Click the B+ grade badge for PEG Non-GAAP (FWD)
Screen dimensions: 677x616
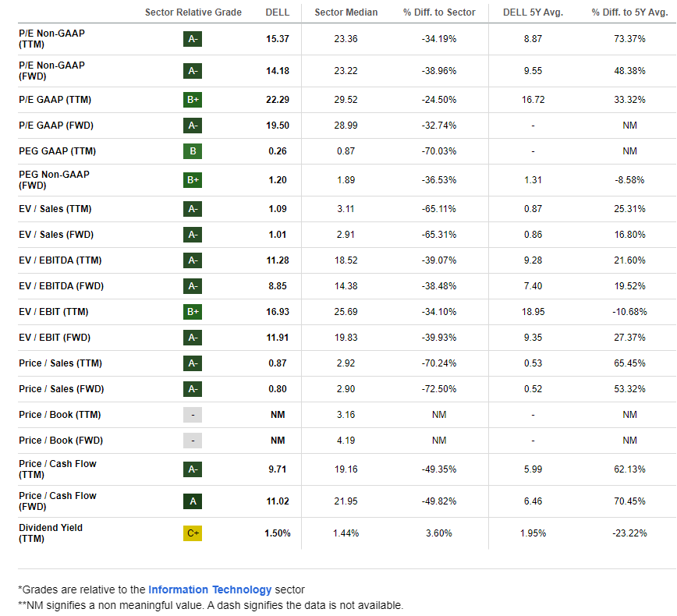193,180
